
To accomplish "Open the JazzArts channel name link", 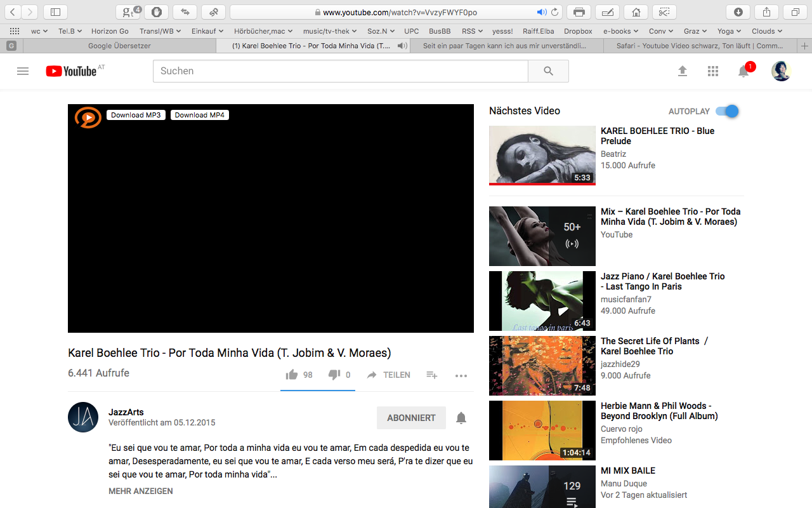I will click(x=126, y=412).
